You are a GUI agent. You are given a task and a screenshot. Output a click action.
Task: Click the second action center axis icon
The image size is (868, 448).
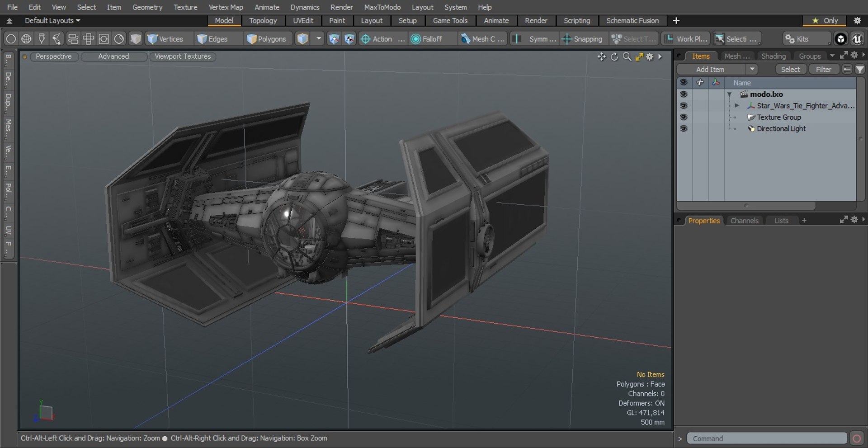[349, 39]
